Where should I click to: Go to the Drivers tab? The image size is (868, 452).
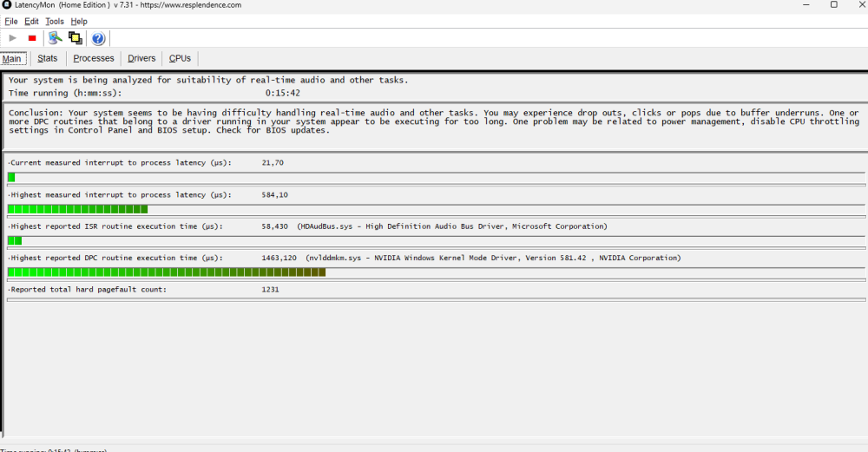(x=141, y=58)
